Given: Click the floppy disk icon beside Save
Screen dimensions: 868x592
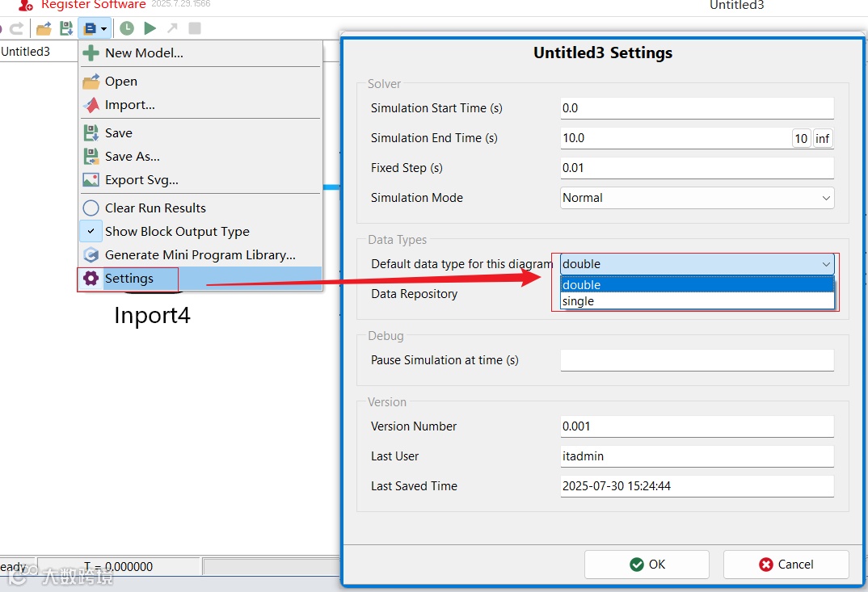Looking at the screenshot, I should (x=91, y=132).
